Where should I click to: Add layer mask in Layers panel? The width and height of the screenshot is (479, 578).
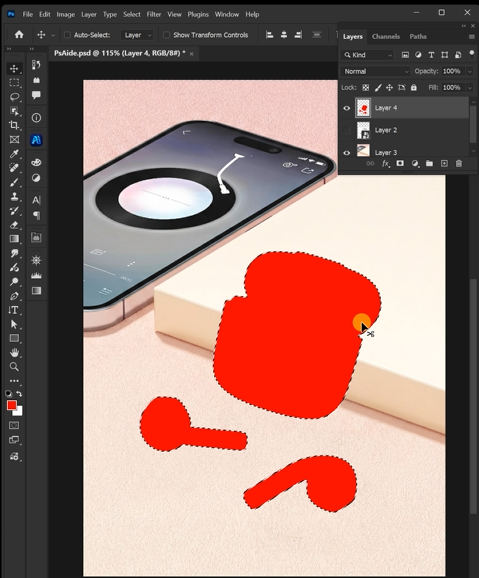[x=400, y=163]
